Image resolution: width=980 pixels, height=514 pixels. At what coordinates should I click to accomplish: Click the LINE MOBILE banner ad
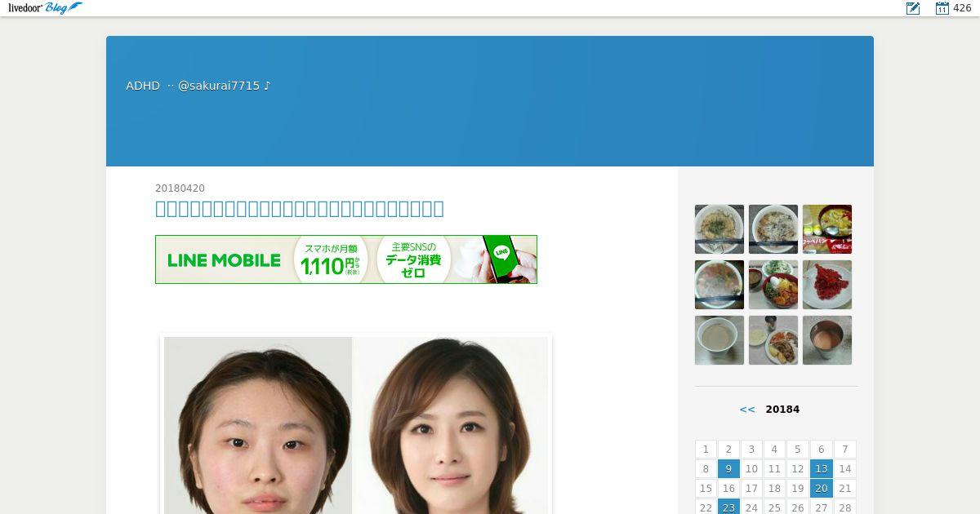(x=346, y=259)
